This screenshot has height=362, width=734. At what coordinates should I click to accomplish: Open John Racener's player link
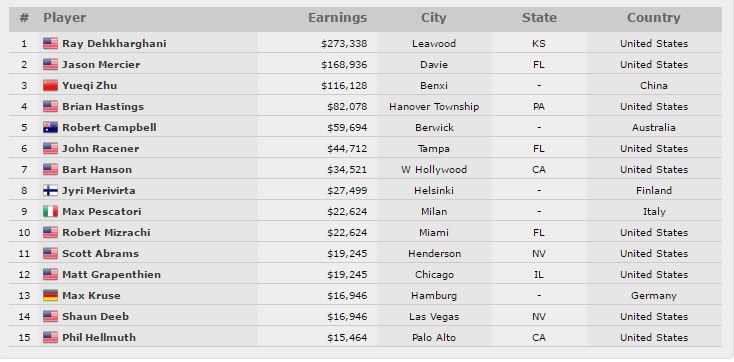point(101,148)
